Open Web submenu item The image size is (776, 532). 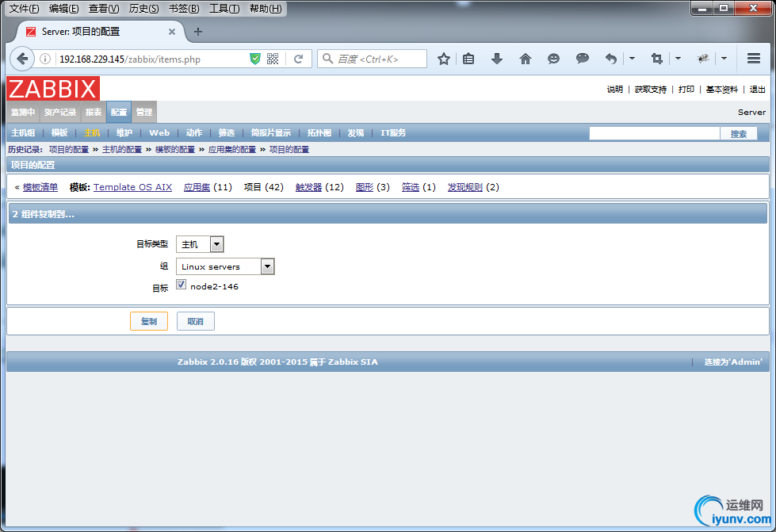point(159,132)
